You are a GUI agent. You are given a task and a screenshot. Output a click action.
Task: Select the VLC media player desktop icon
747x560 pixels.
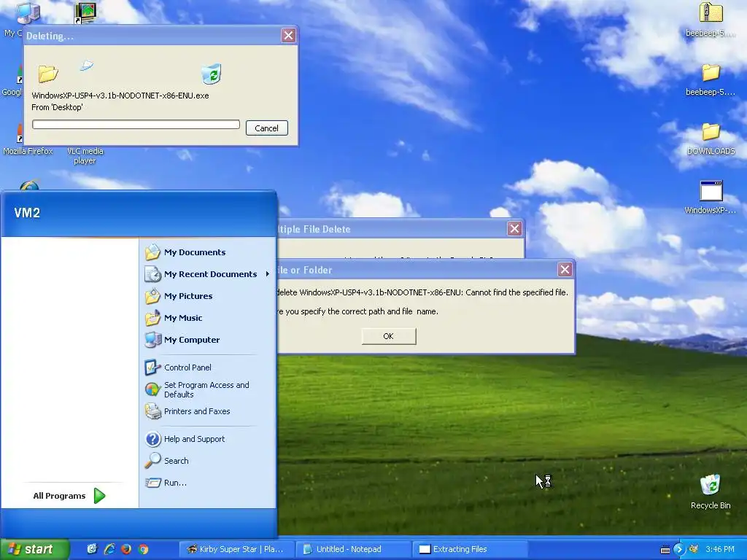tap(85, 155)
